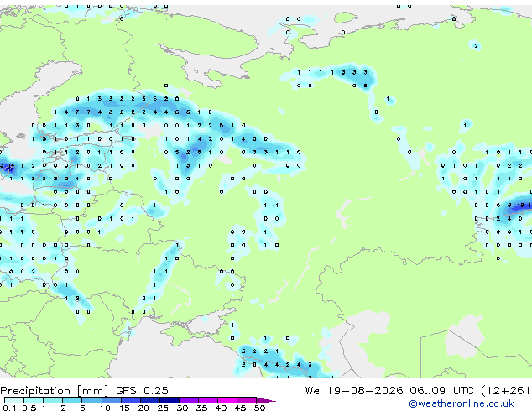This screenshot has height=411, width=532.
Task: Click the "06..09 UTC" time text
Action: (441, 391)
